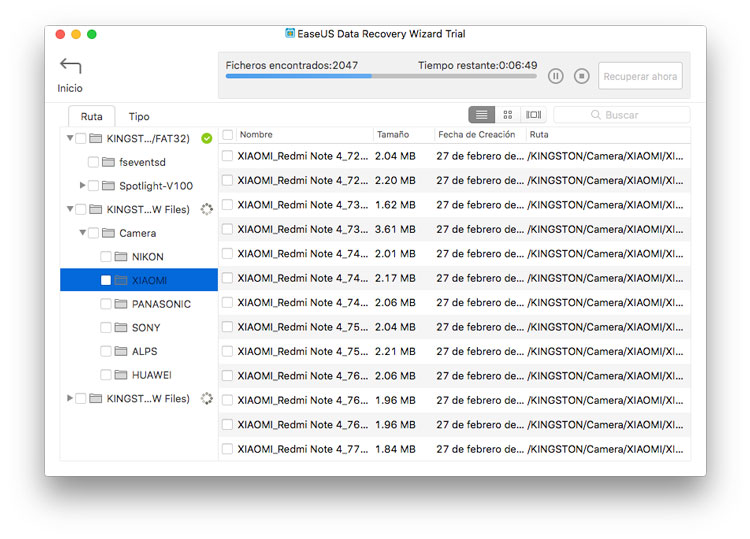
Task: Click the spinner beside the last KINGST...W Files)
Action: coord(207,398)
